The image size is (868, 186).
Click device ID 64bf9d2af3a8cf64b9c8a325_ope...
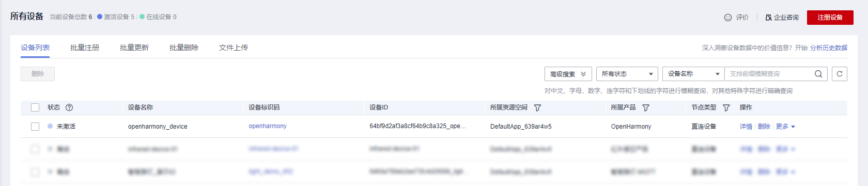pos(417,126)
